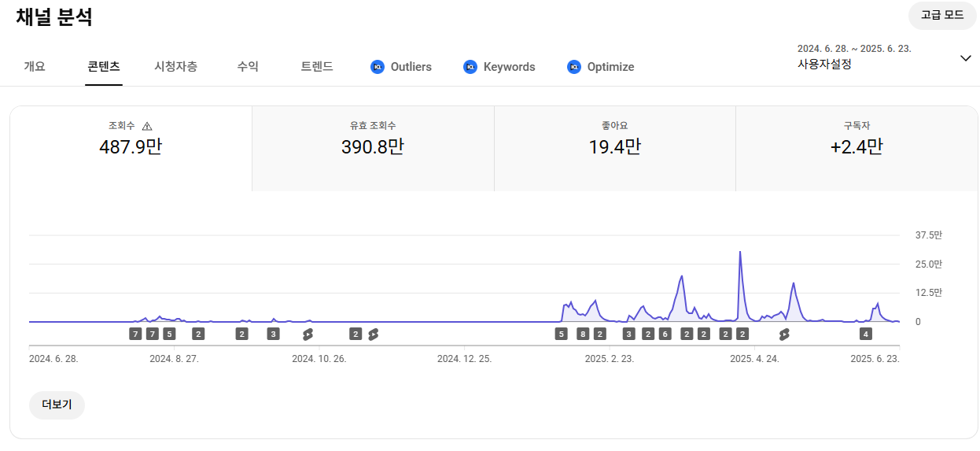Image resolution: width=980 pixels, height=451 pixels.
Task: Click the Shorts marker icon near 2024. 10. 26.
Action: (308, 334)
